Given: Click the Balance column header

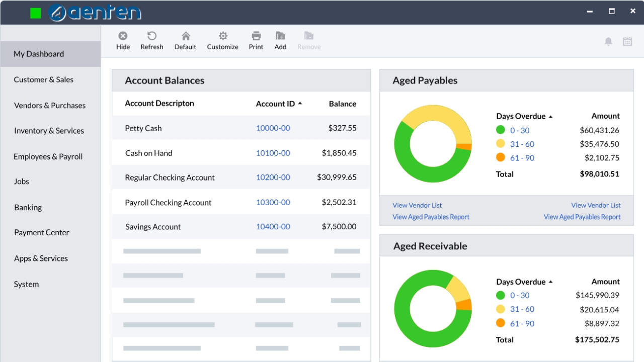Looking at the screenshot, I should (x=343, y=104).
